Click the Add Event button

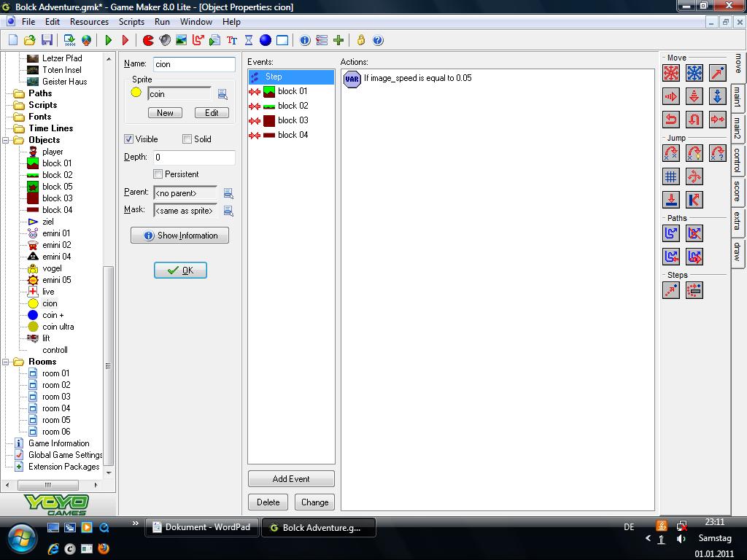click(291, 479)
